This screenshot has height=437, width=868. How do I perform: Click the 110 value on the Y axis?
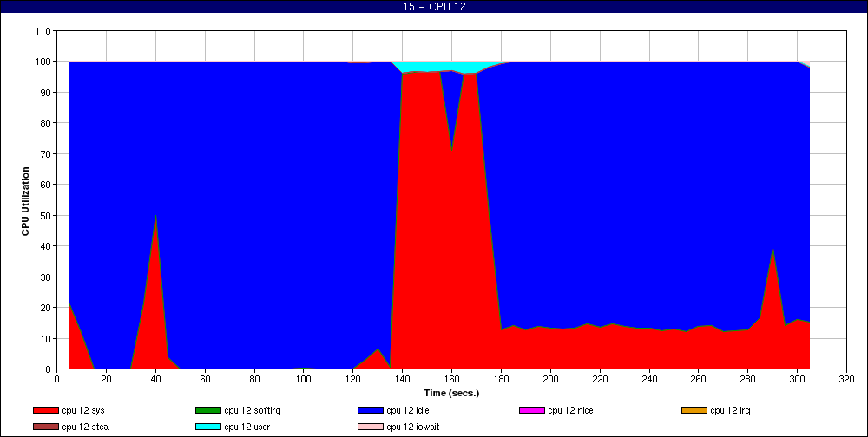pos(44,31)
